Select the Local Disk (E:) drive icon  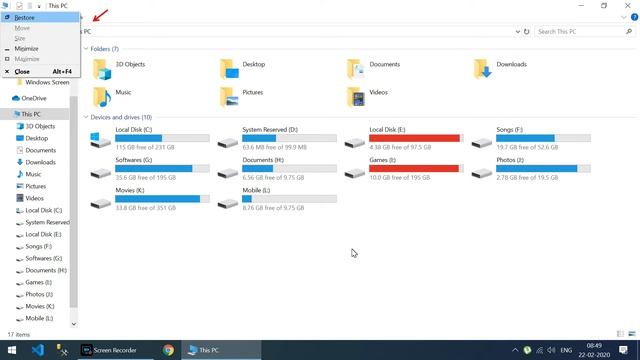click(355, 142)
